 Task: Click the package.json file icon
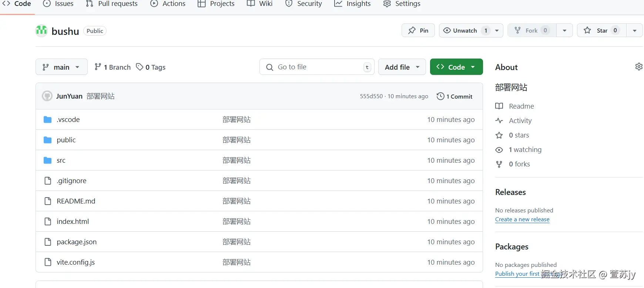(x=47, y=242)
